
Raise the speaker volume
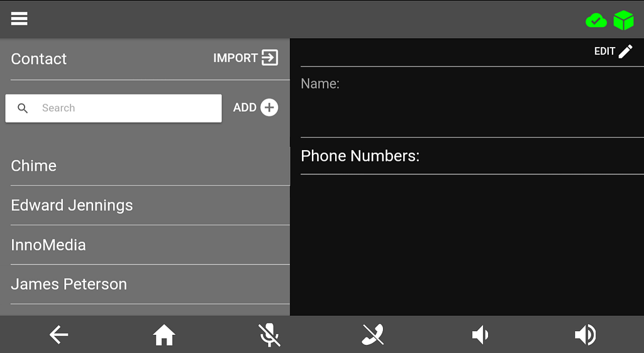[x=586, y=335]
